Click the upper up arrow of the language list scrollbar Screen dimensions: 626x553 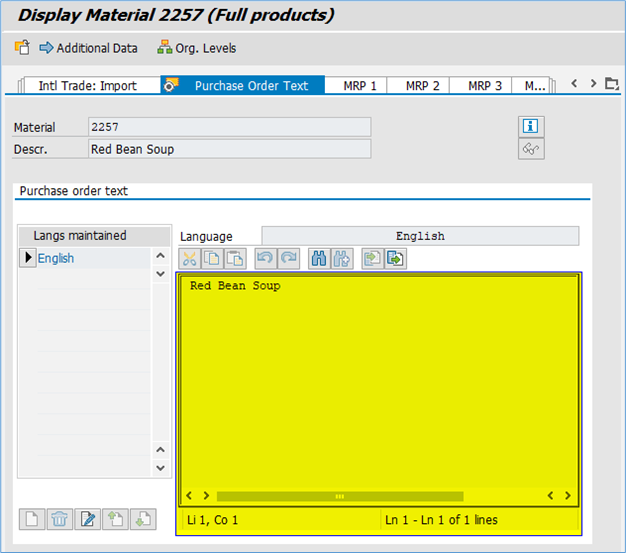pos(160,256)
